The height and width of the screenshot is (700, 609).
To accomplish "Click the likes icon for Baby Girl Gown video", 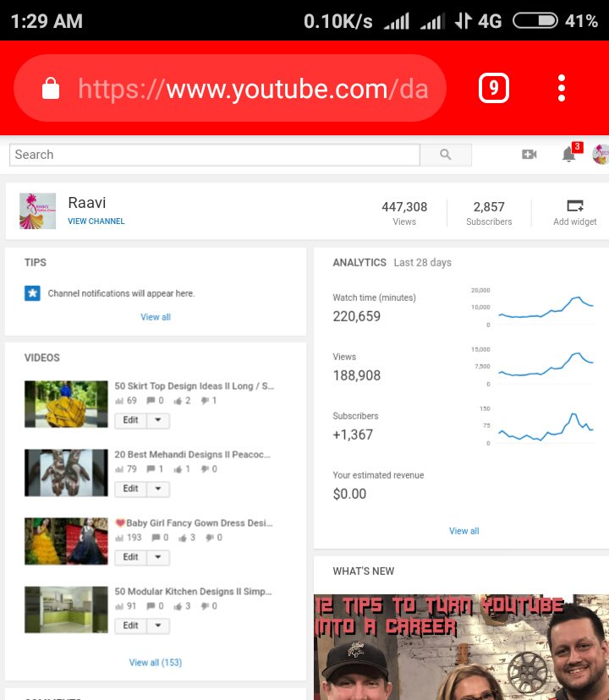I will [x=183, y=538].
